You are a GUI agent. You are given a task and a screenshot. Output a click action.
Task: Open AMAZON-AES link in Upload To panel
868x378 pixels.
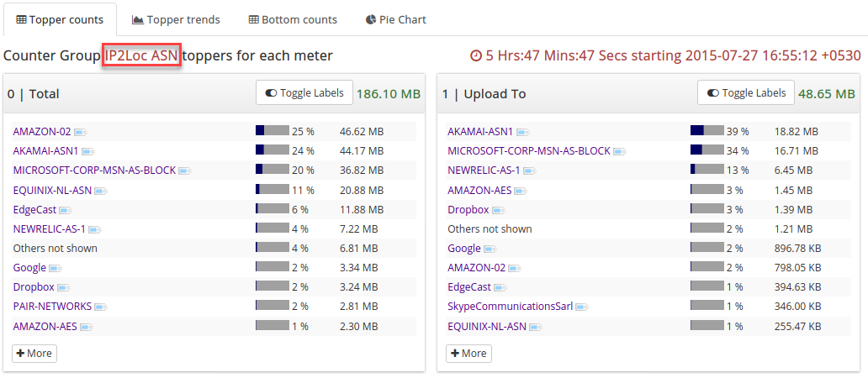click(479, 190)
